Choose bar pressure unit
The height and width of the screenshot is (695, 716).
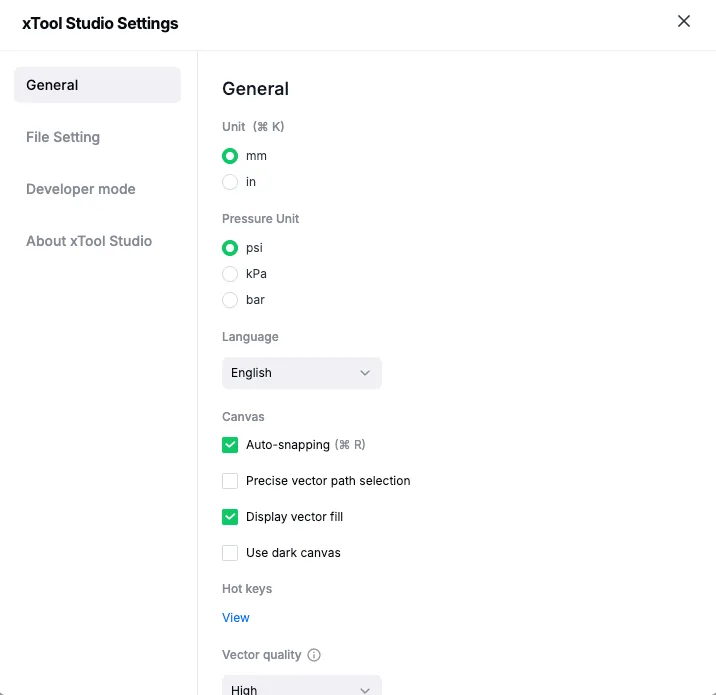point(230,300)
